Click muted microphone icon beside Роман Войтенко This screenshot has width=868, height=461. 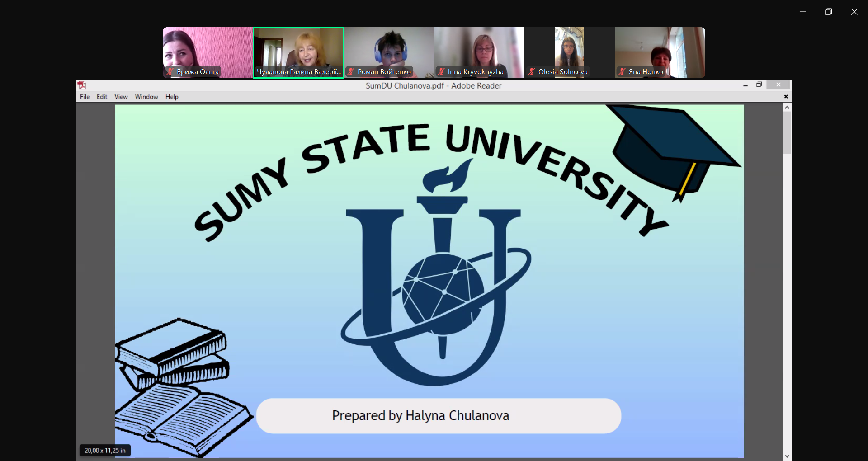pyautogui.click(x=351, y=71)
